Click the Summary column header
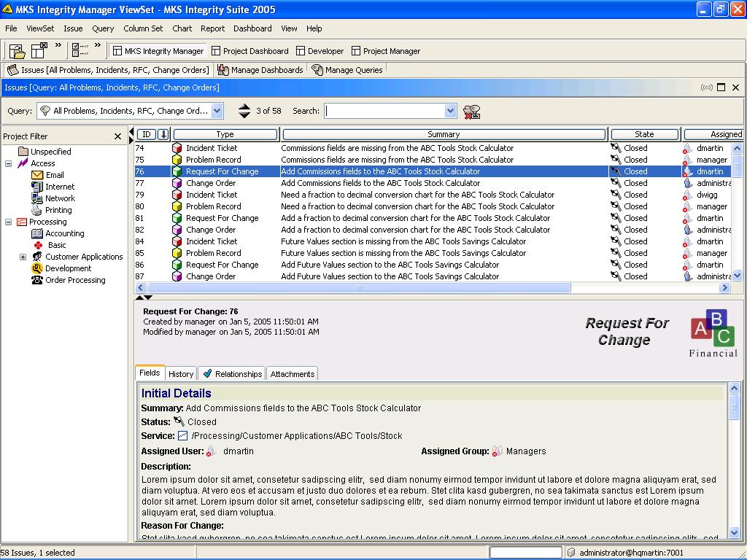 click(x=444, y=134)
